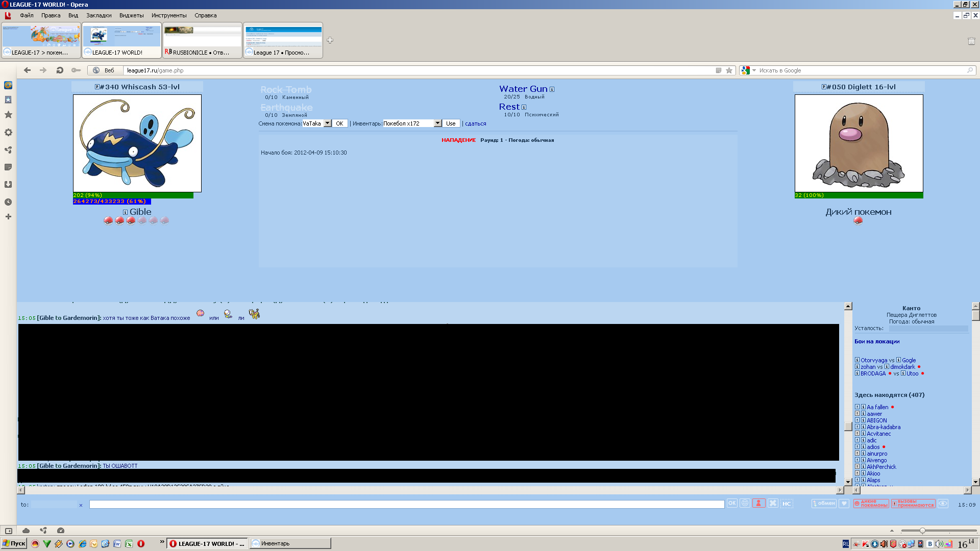Click the small x to clear chat recipient
Image resolution: width=980 pixels, height=551 pixels.
coord(81,505)
